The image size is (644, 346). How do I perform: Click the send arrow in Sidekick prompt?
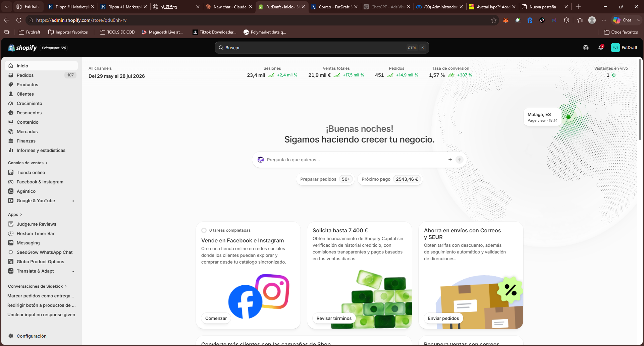pyautogui.click(x=460, y=160)
